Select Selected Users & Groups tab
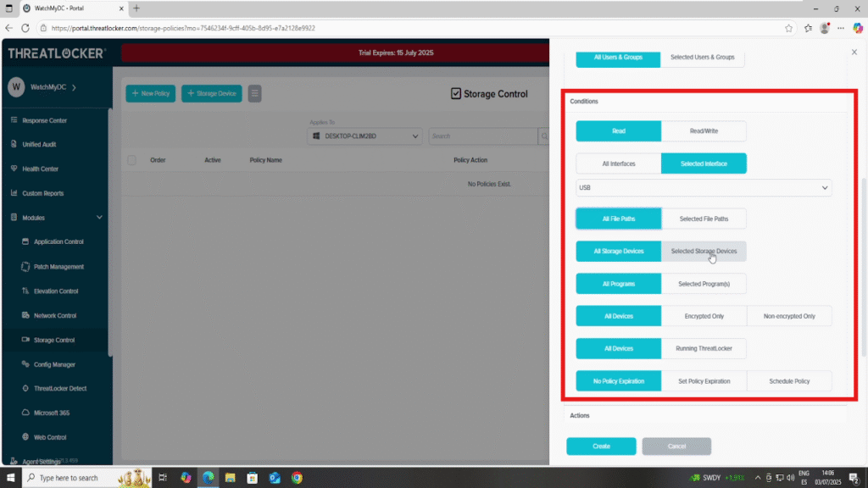The width and height of the screenshot is (868, 488). click(x=702, y=58)
